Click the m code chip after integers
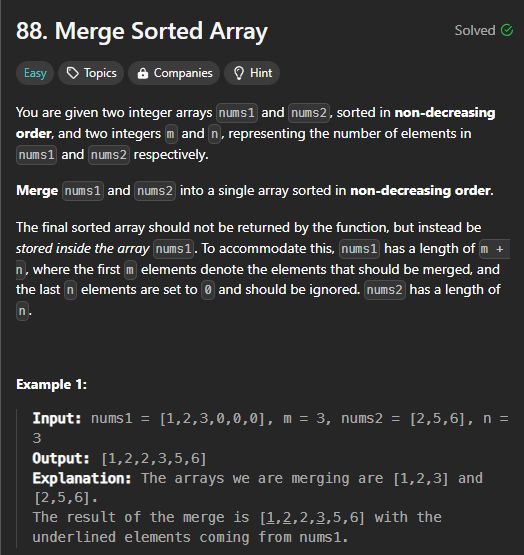524x555 pixels. point(171,134)
